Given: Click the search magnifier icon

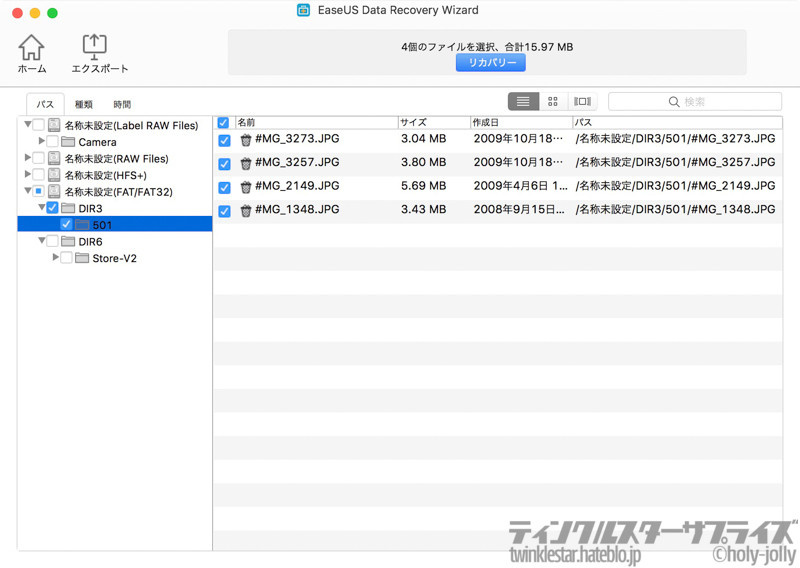Looking at the screenshot, I should (674, 102).
